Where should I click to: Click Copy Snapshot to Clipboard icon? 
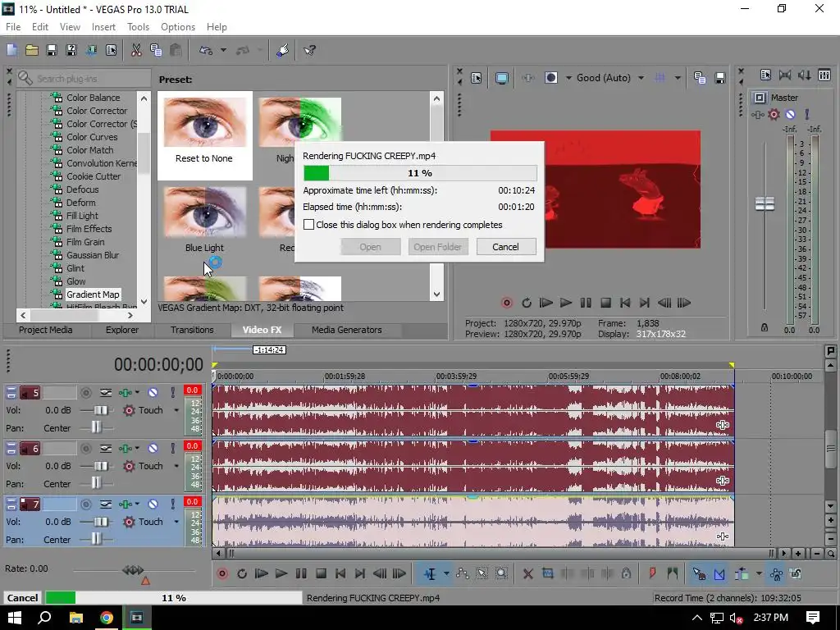(700, 78)
